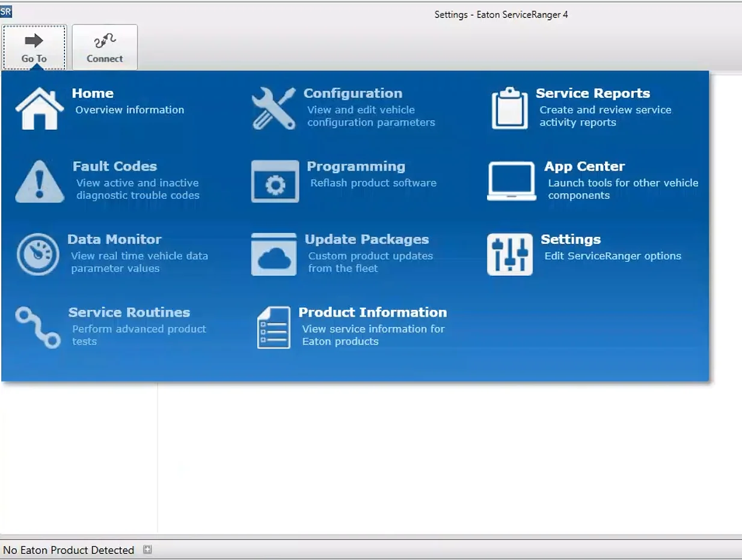The image size is (742, 560).
Task: Click the Settings sliders icon
Action: click(509, 254)
